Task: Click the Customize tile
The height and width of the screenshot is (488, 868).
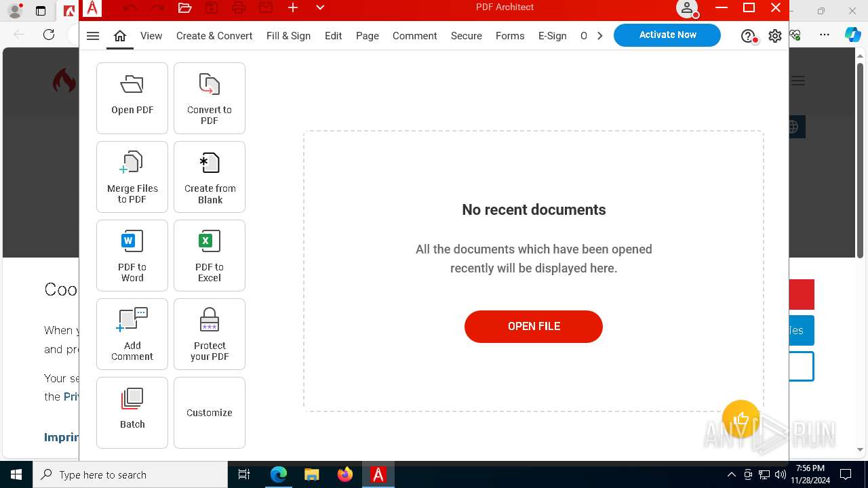Action: pos(210,413)
